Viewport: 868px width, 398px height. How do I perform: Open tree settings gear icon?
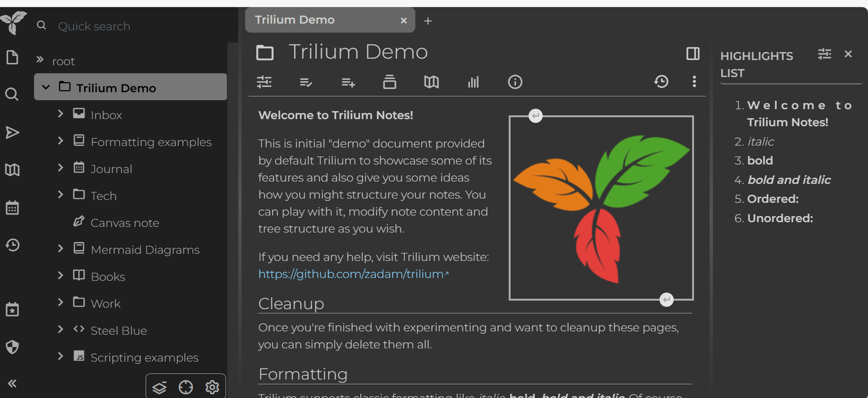click(x=212, y=388)
